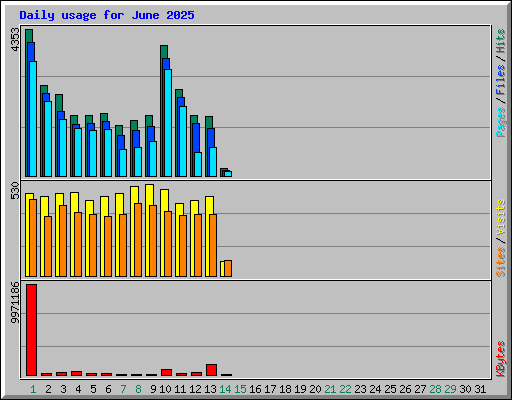Click the orange Sites bar for day 1

click(x=33, y=238)
